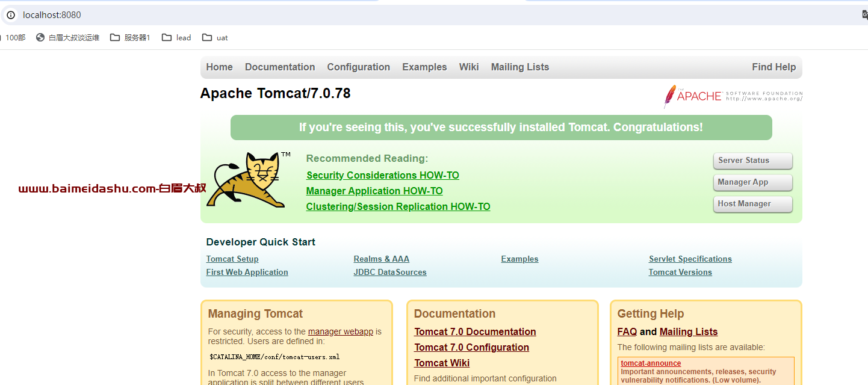Open the First Web Application link
Viewport: 868px width, 385px height.
[247, 272]
